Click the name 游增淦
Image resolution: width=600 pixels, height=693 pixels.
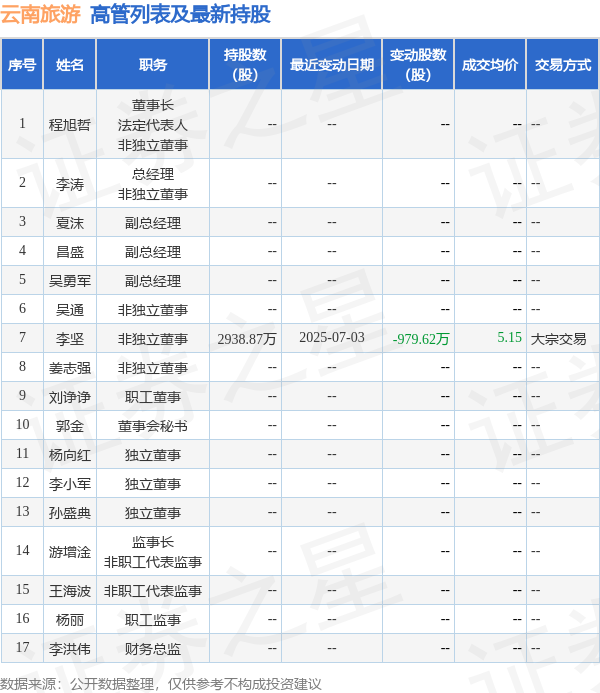click(70, 552)
